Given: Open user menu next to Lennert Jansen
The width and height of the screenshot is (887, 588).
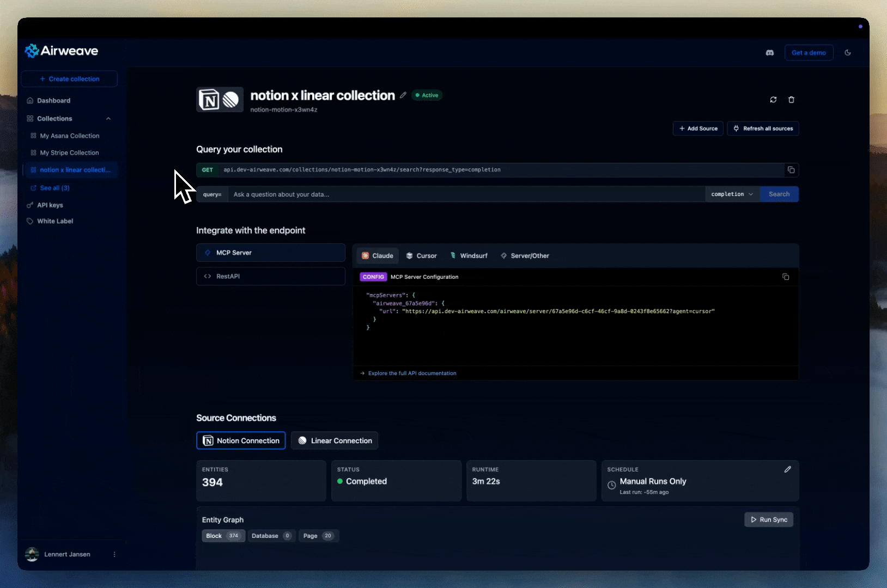Looking at the screenshot, I should coord(114,554).
